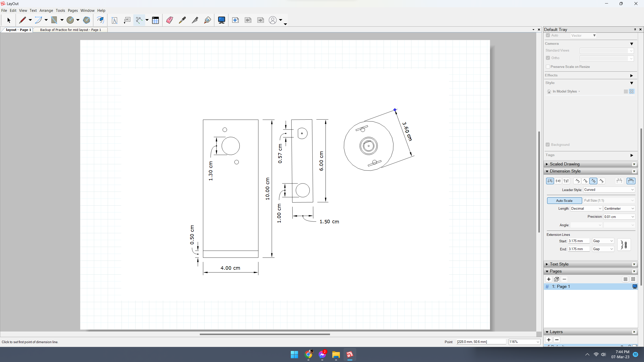Toggle the Ortho checkbox in the Camera section

[548, 58]
